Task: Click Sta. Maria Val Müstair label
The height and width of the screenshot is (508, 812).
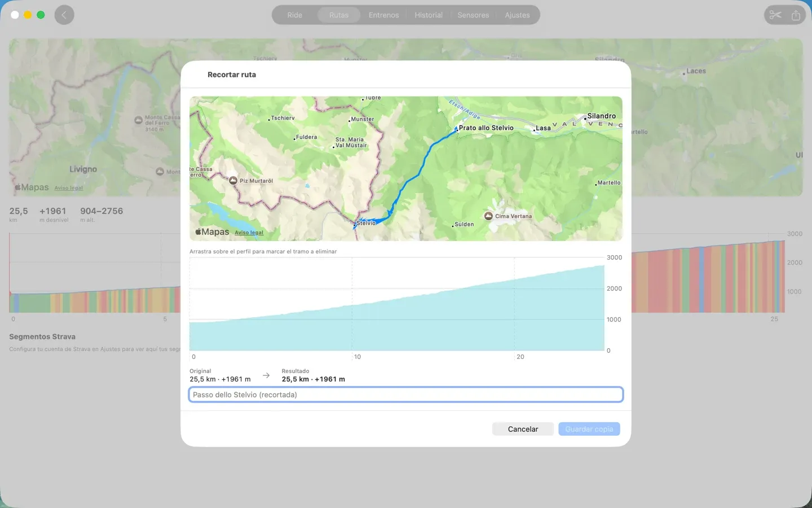Action: [x=351, y=142]
